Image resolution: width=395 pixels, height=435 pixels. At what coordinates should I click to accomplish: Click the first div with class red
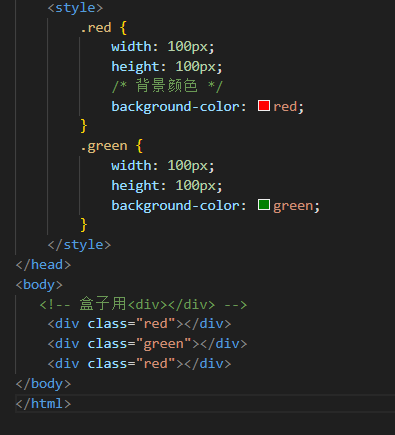tap(139, 324)
